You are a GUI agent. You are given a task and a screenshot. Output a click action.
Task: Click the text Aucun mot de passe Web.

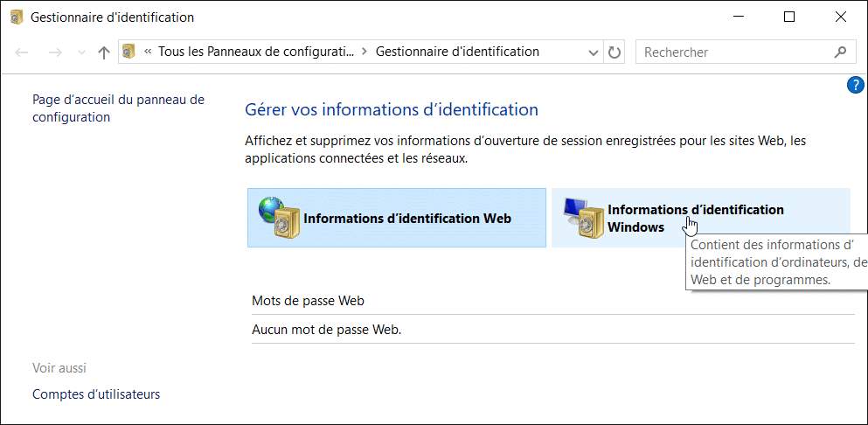[327, 330]
